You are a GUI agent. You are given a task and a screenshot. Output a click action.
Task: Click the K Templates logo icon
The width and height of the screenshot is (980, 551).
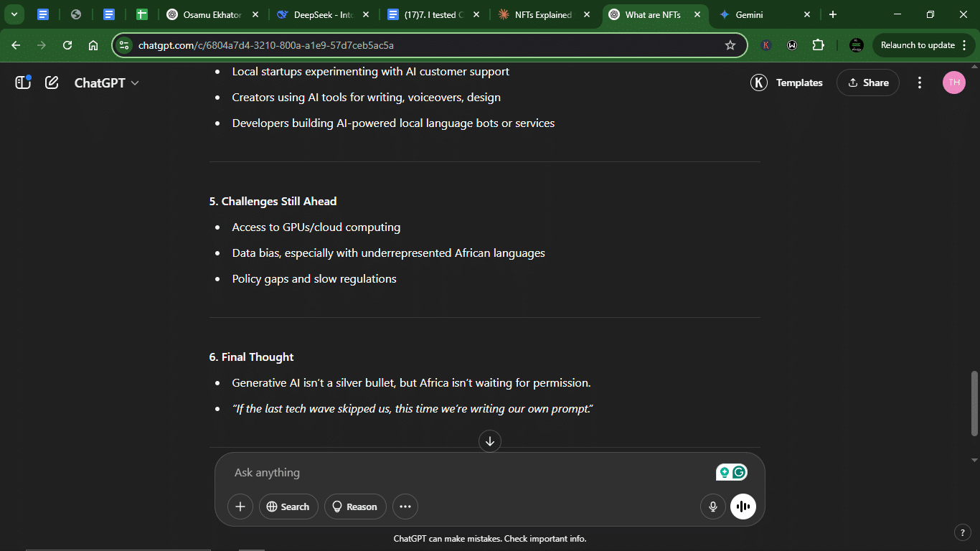pyautogui.click(x=759, y=83)
